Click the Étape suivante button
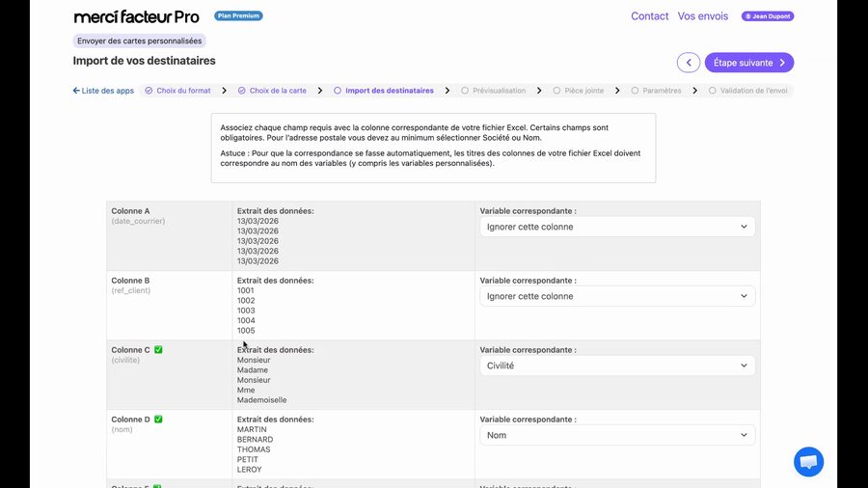 pyautogui.click(x=749, y=63)
